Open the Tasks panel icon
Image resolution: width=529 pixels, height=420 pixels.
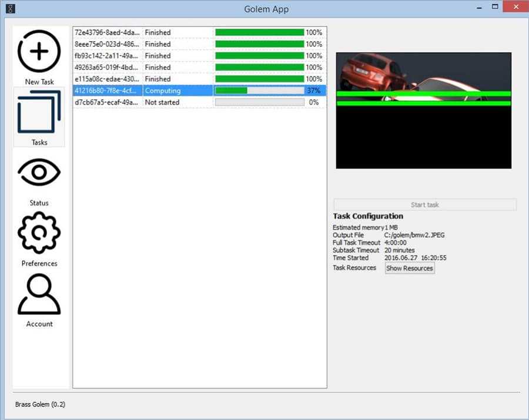pyautogui.click(x=39, y=112)
